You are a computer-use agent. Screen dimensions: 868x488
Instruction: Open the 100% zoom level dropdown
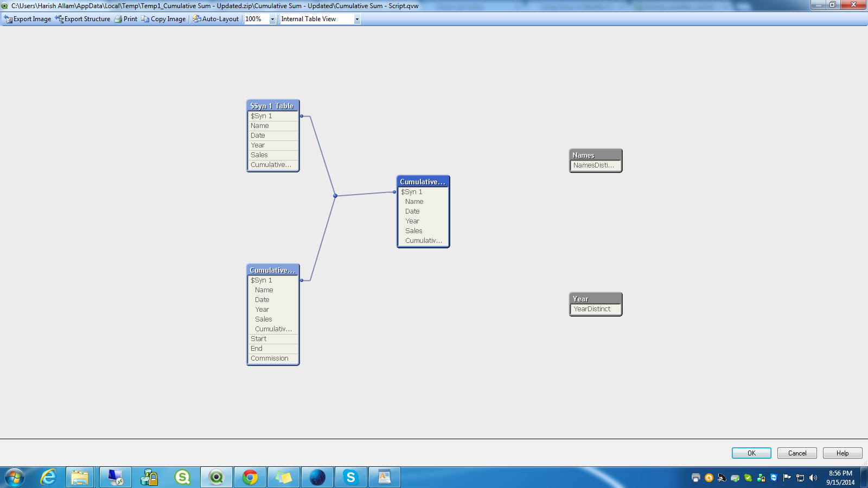tap(272, 19)
